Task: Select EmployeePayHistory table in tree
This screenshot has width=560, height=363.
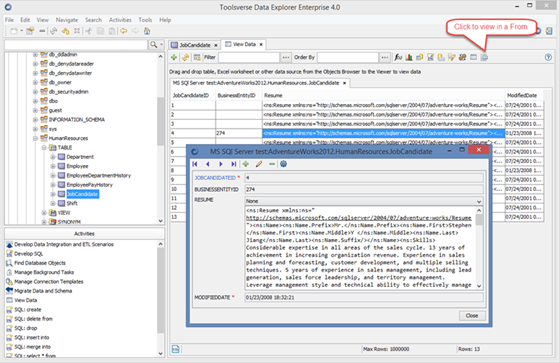Action: coord(89,185)
